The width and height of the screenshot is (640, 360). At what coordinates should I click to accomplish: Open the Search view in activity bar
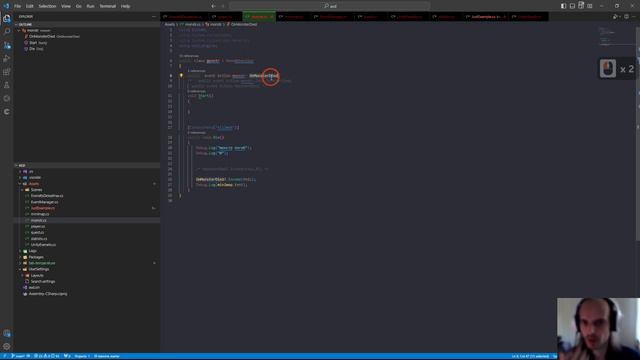coord(7,31)
